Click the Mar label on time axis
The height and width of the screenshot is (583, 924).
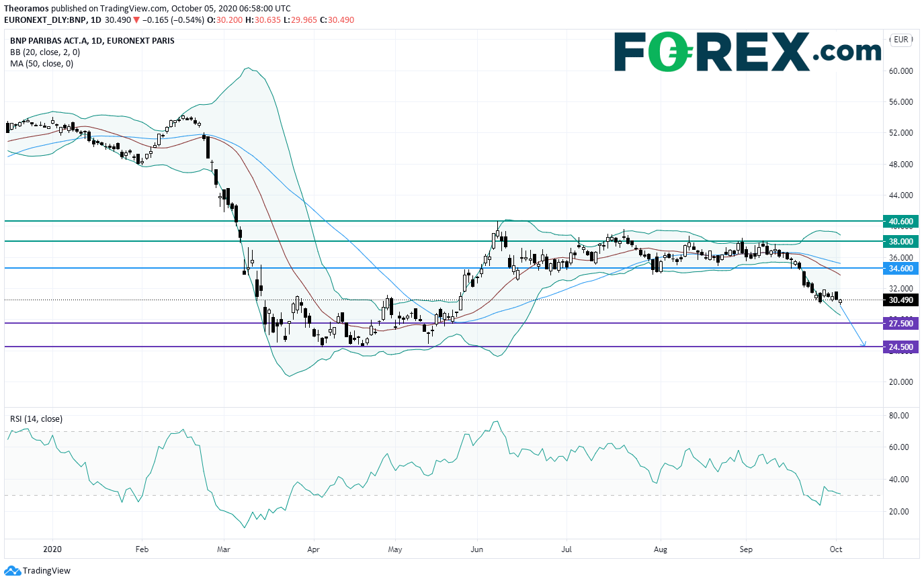coord(224,548)
